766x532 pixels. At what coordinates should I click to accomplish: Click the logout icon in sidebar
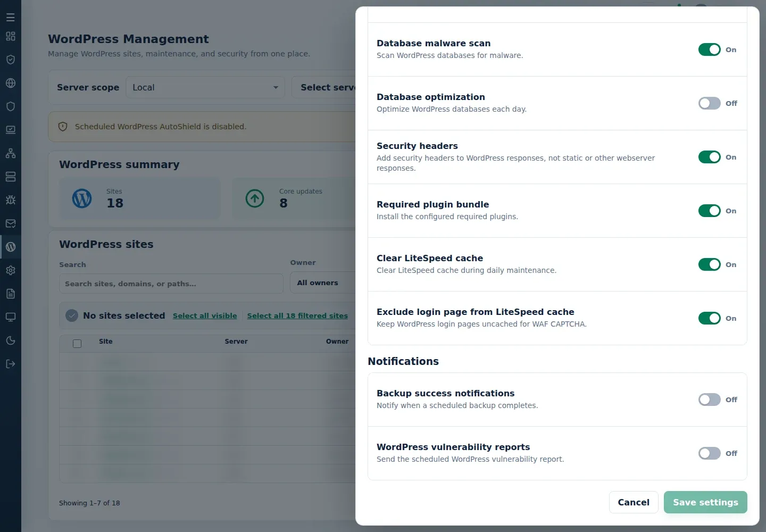point(11,364)
